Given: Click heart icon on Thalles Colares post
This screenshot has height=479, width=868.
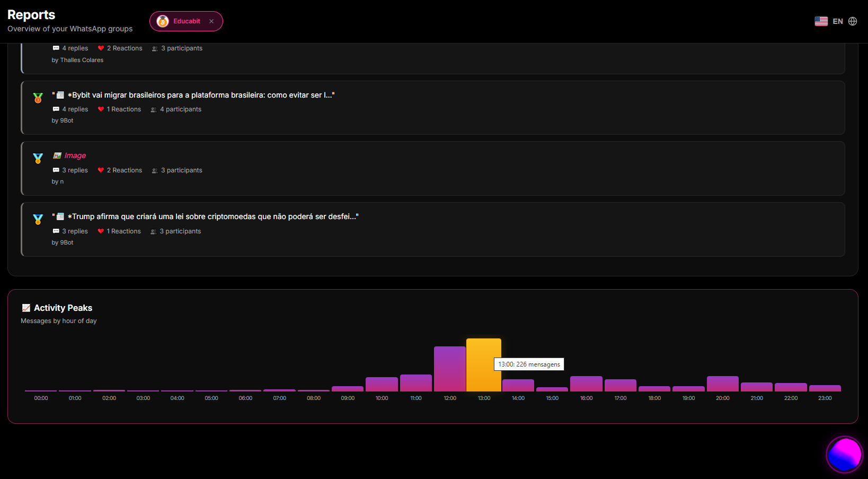Looking at the screenshot, I should (x=101, y=48).
